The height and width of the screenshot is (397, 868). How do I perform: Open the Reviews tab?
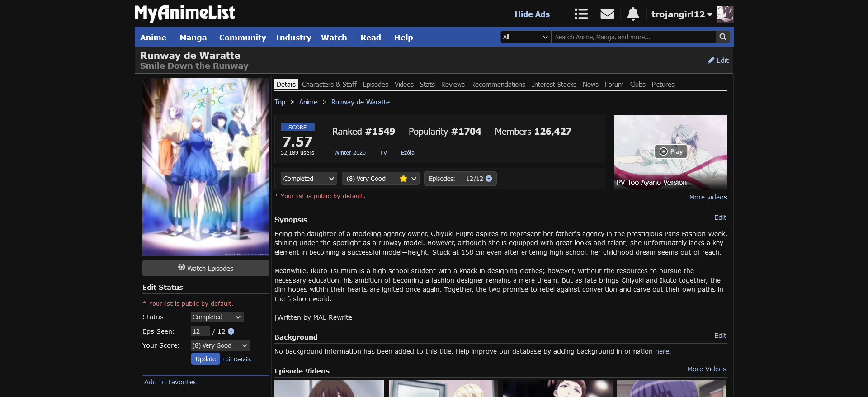point(453,85)
